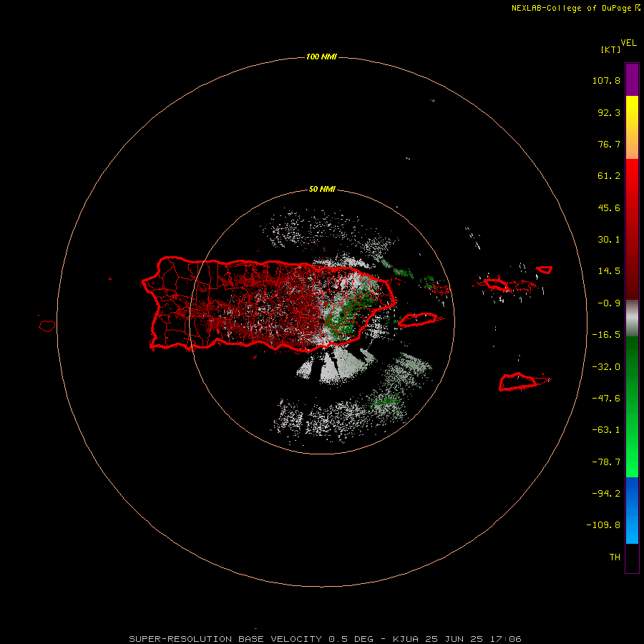This screenshot has height=644, width=644.
Task: Click the 30.1 velocity scale value
Action: [609, 240]
